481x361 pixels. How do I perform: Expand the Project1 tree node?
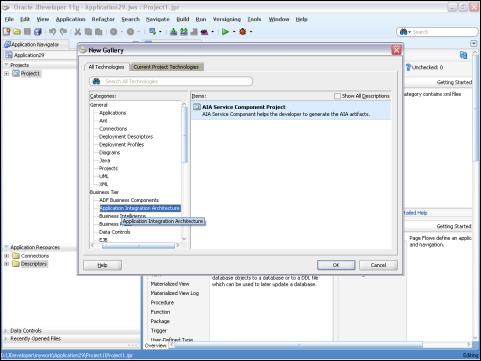[x=7, y=74]
